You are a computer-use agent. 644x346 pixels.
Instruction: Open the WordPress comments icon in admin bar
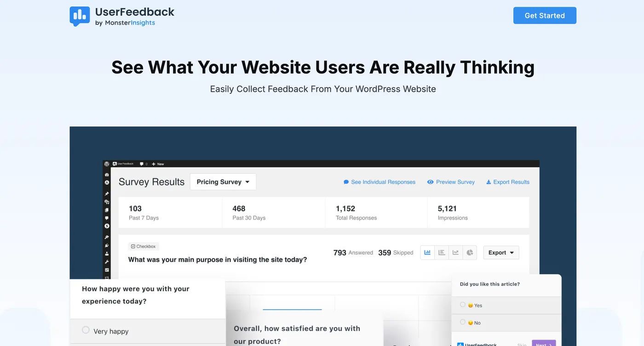(141, 164)
